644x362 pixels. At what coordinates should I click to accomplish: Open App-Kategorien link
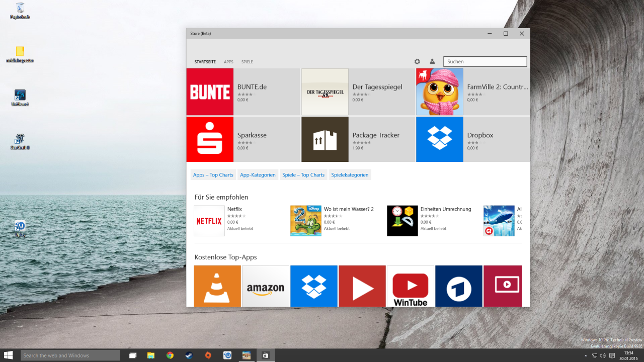coord(258,175)
